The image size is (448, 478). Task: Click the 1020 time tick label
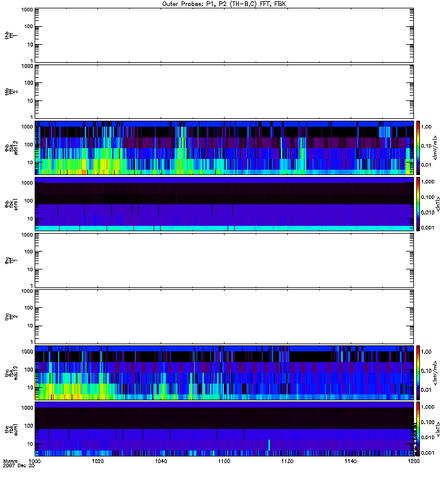point(98,462)
